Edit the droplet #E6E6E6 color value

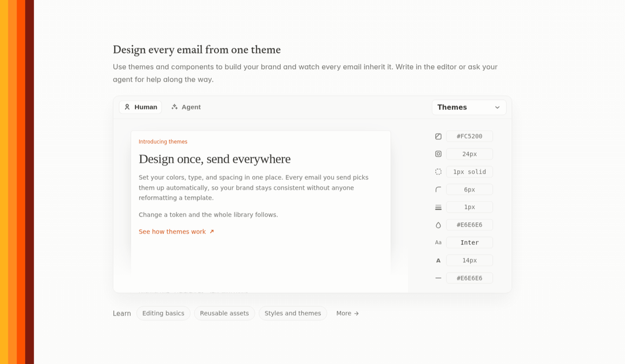469,225
